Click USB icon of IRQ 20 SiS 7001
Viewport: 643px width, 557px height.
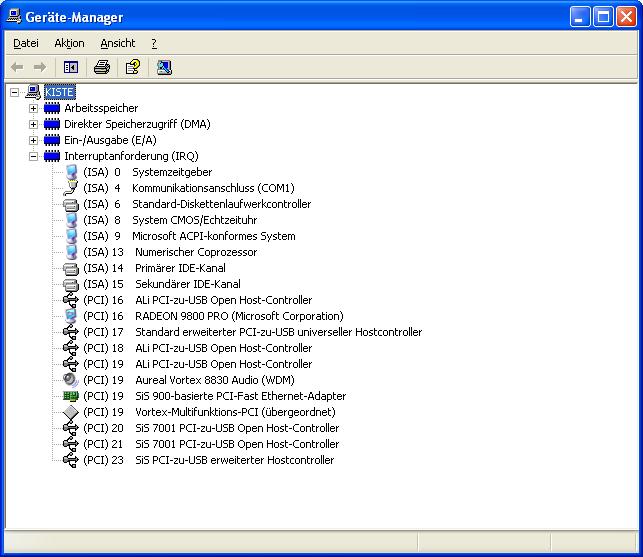tap(71, 428)
